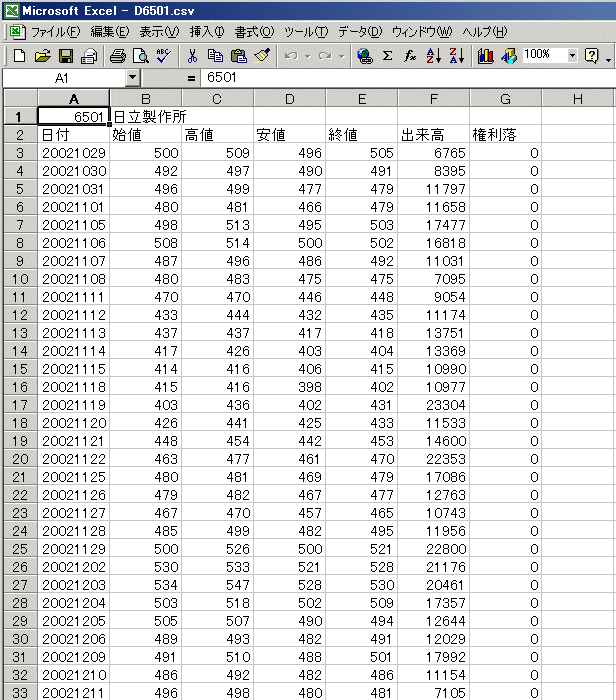Click the mail recipient icon next to Save

pos(89,56)
